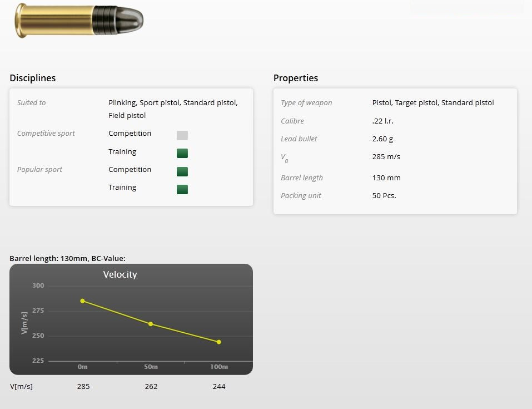Click the '244' value below chart
Image resolution: width=532 pixels, height=409 pixels.
click(x=219, y=387)
